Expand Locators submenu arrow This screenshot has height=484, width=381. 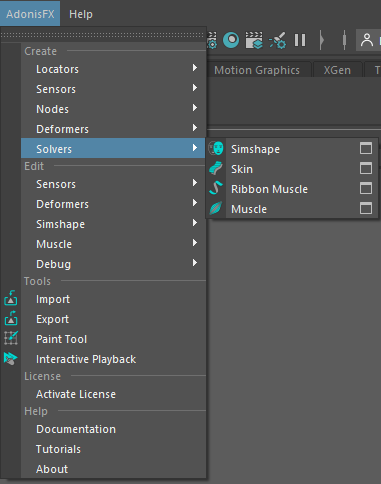click(x=195, y=68)
